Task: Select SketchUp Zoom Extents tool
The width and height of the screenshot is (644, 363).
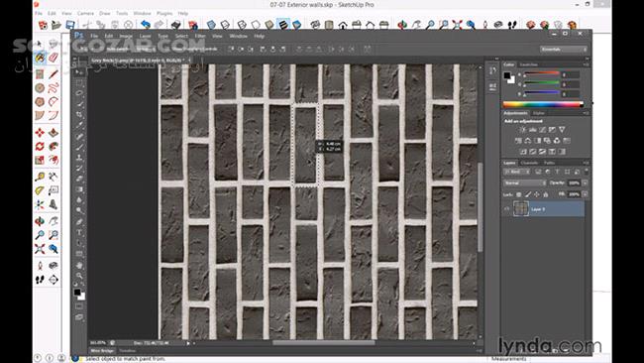Action: point(40,249)
